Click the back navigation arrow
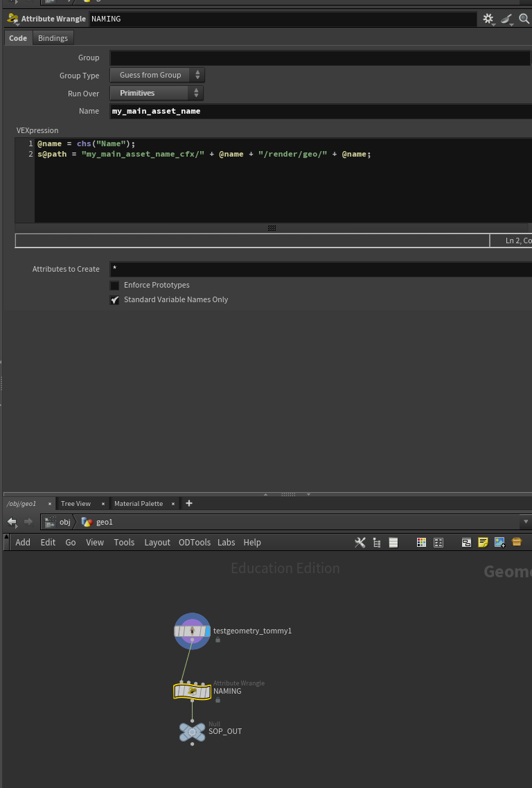 point(12,522)
